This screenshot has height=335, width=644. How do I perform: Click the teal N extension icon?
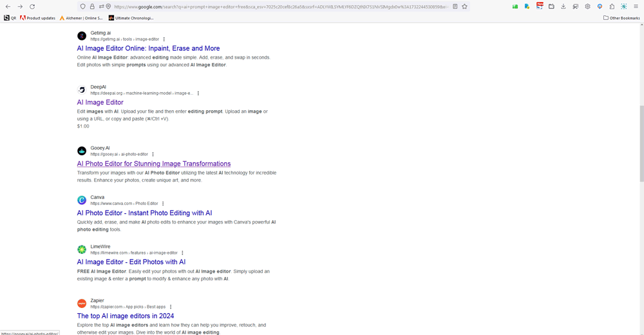tap(624, 6)
